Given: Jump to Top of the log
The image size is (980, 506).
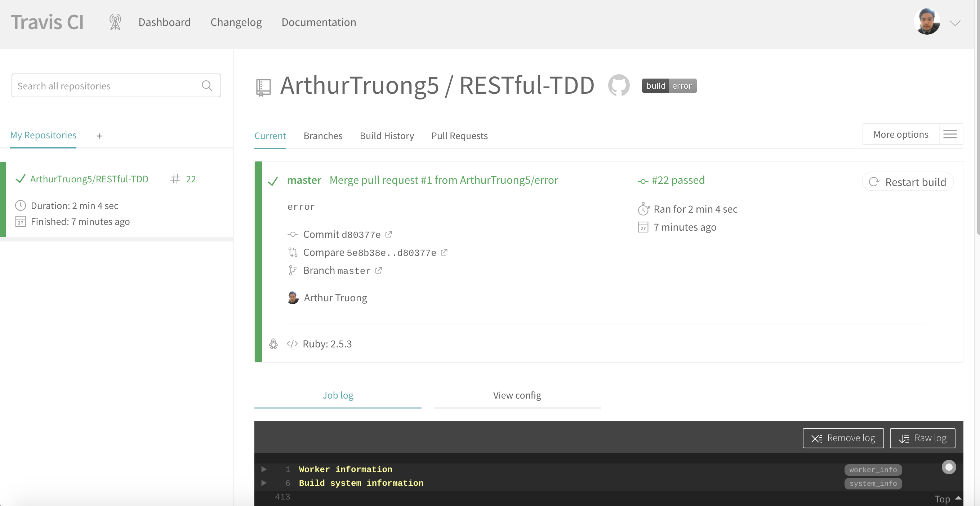Looking at the screenshot, I should point(947,498).
